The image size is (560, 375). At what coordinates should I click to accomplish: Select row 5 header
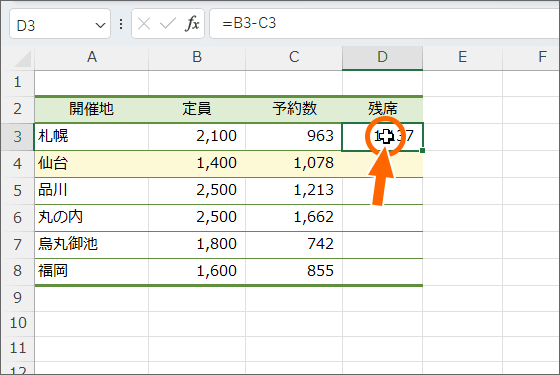coord(18,191)
